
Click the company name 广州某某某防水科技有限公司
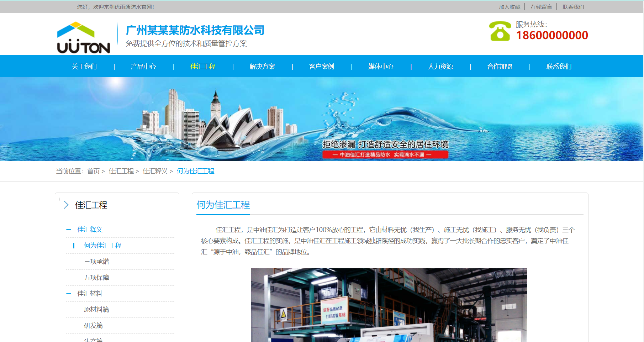click(195, 30)
